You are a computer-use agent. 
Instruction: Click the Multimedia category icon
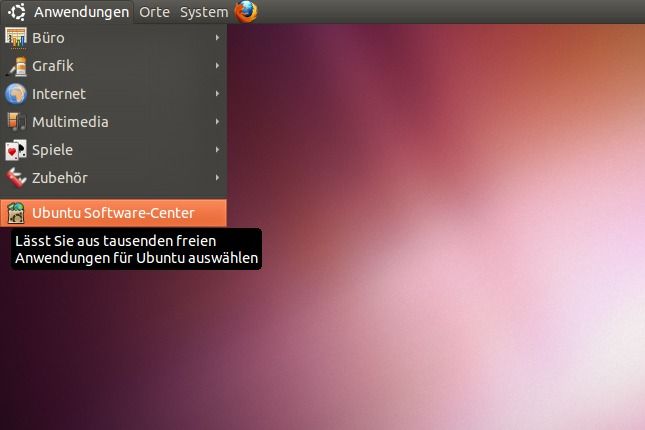click(15, 122)
